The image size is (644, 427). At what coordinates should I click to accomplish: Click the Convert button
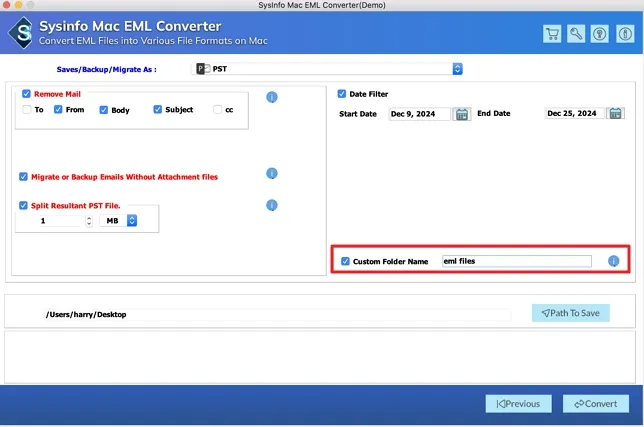tap(596, 404)
